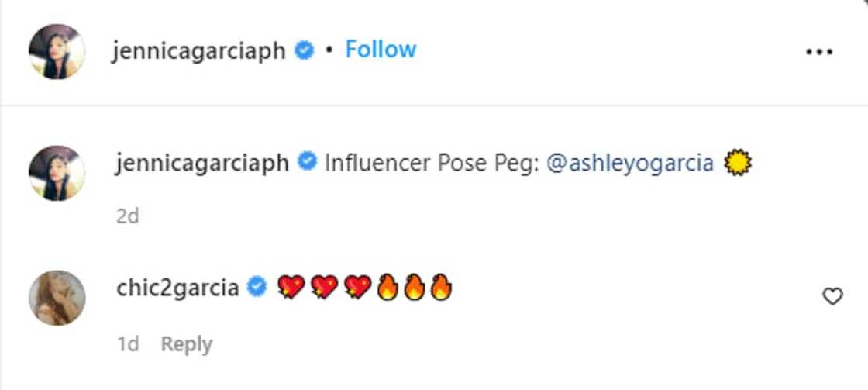Click the header profile picture of jennicagarciaph
The width and height of the screenshot is (868, 390).
[57, 51]
